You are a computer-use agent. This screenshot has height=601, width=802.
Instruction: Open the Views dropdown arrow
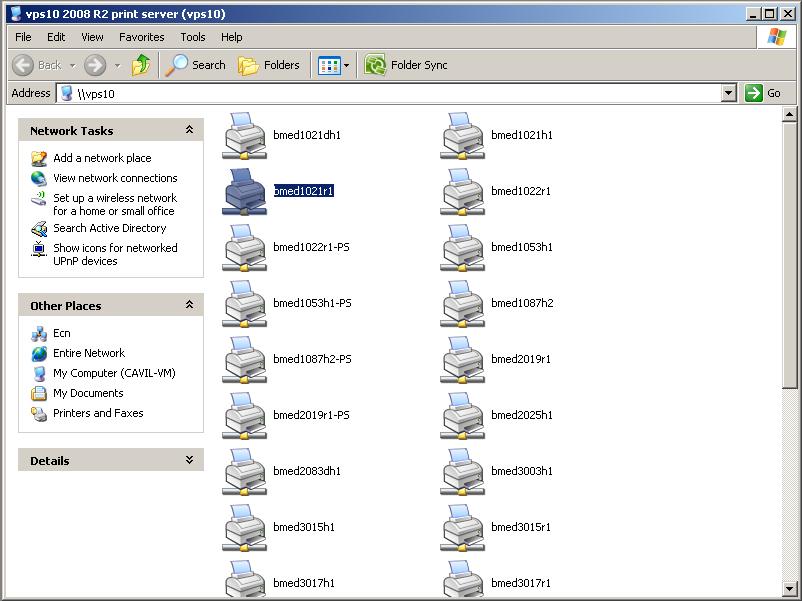[x=347, y=65]
